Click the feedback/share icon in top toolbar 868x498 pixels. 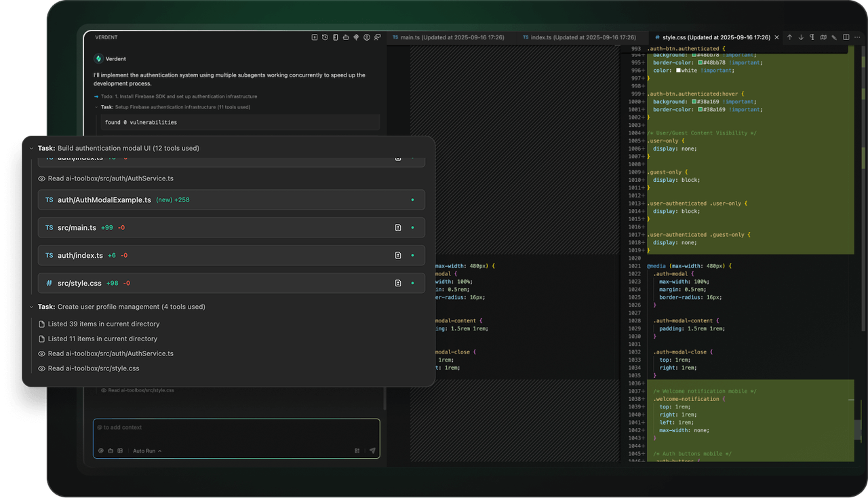coord(377,37)
